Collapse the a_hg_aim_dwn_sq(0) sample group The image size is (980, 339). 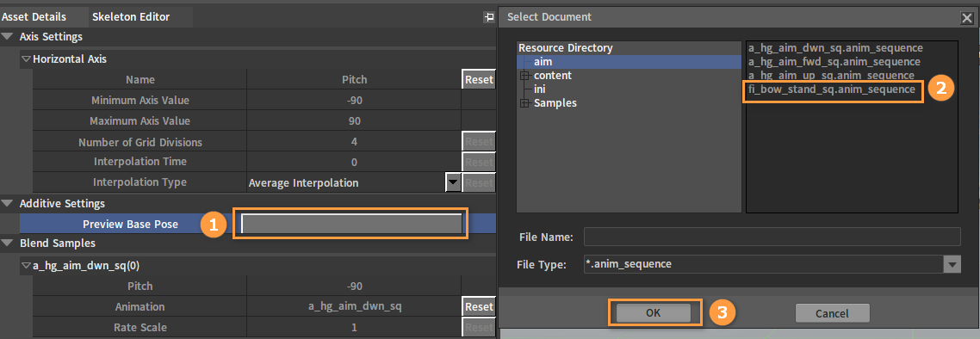[x=26, y=265]
